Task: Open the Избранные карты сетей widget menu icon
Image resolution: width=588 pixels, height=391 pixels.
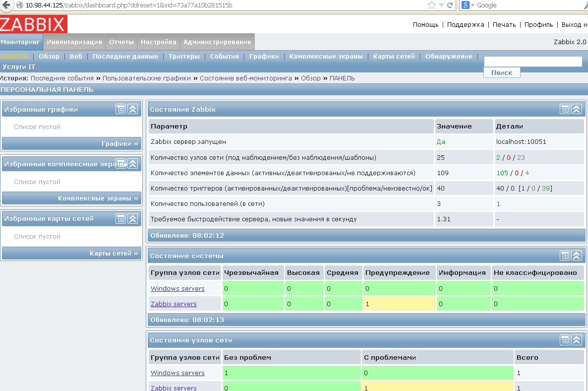Action: [120, 218]
